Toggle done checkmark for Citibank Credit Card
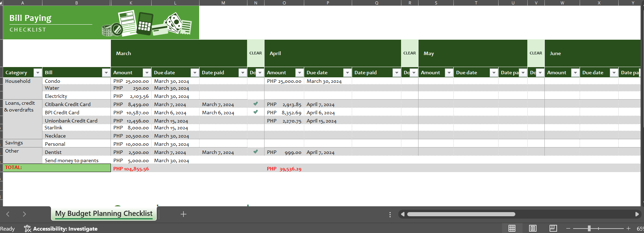The image size is (644, 233). pyautogui.click(x=256, y=104)
